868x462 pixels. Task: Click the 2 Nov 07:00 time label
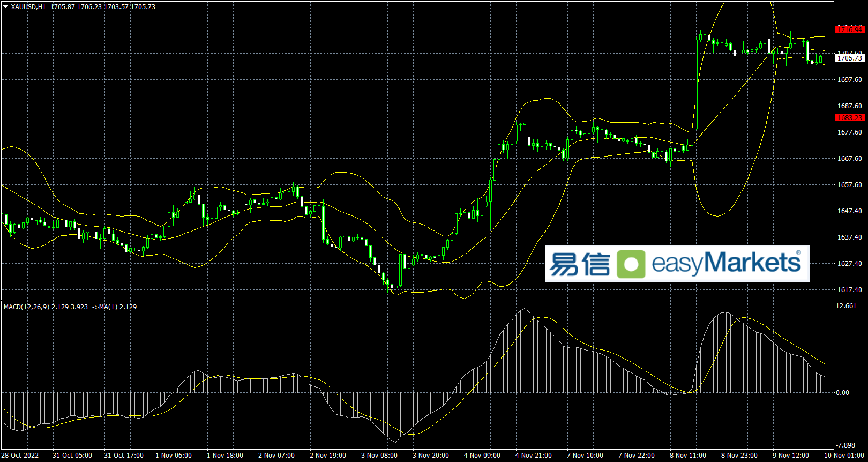[276, 456]
